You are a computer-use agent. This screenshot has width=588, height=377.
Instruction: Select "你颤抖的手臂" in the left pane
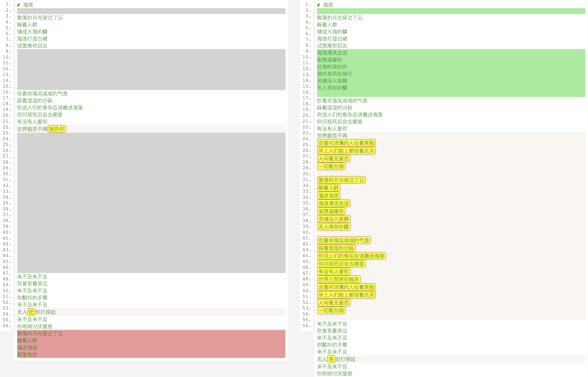[32, 298]
